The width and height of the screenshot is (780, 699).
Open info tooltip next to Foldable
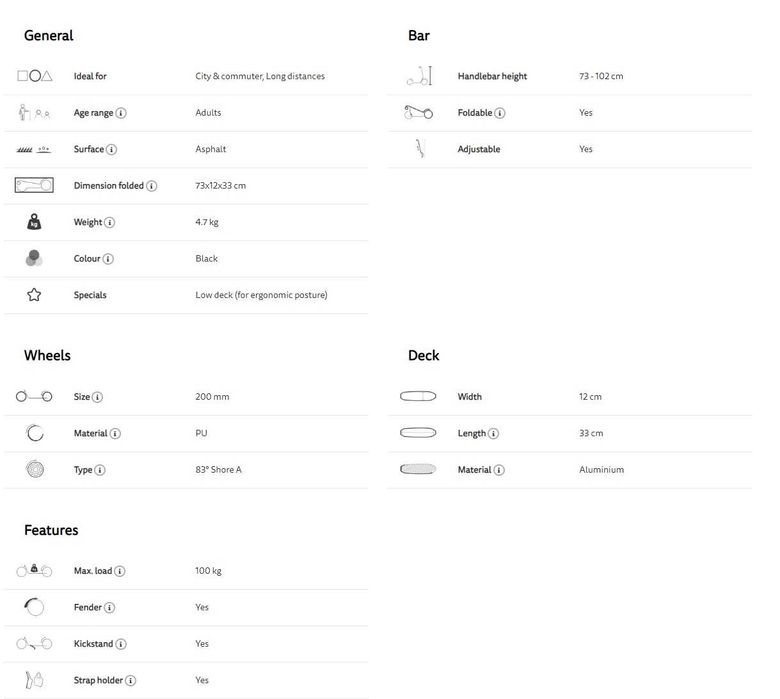tap(500, 113)
